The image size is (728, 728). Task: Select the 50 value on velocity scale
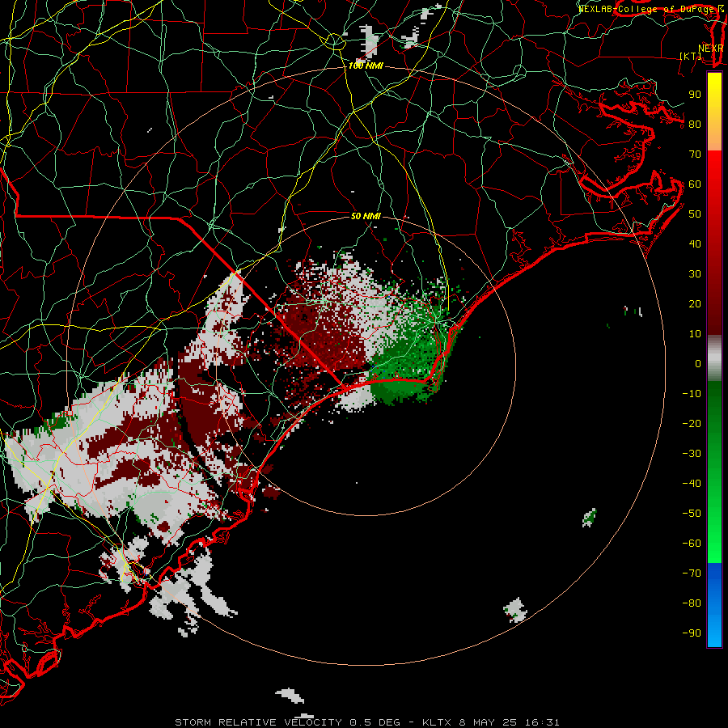coord(695,214)
